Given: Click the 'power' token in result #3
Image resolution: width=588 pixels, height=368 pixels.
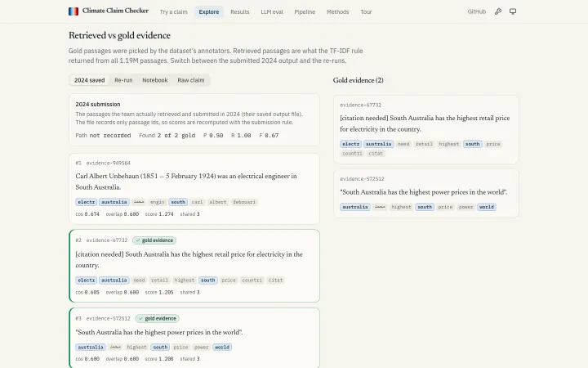Looking at the screenshot, I should [202, 348].
